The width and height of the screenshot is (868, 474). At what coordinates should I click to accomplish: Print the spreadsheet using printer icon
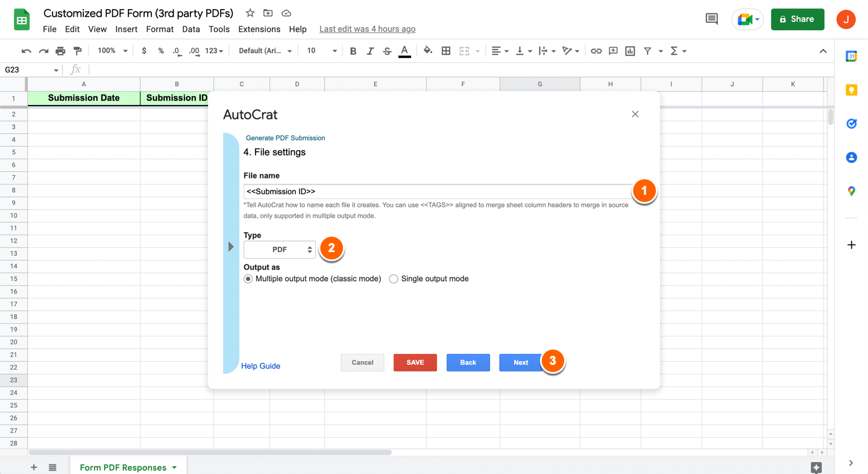(x=60, y=51)
